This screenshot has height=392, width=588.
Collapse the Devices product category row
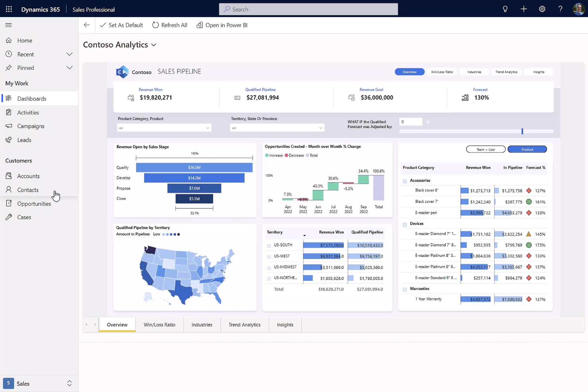(x=405, y=224)
